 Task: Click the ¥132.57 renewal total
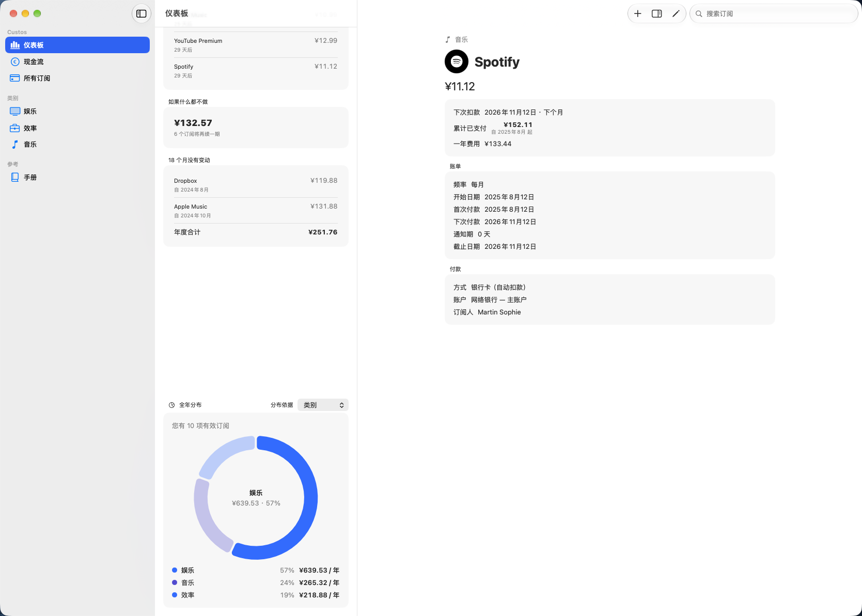click(x=193, y=123)
